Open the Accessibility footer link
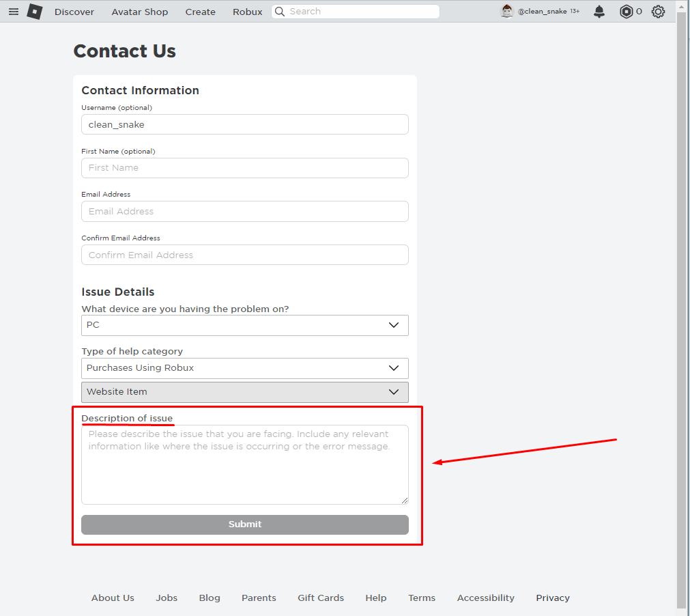The height and width of the screenshot is (616, 690). coord(485,598)
